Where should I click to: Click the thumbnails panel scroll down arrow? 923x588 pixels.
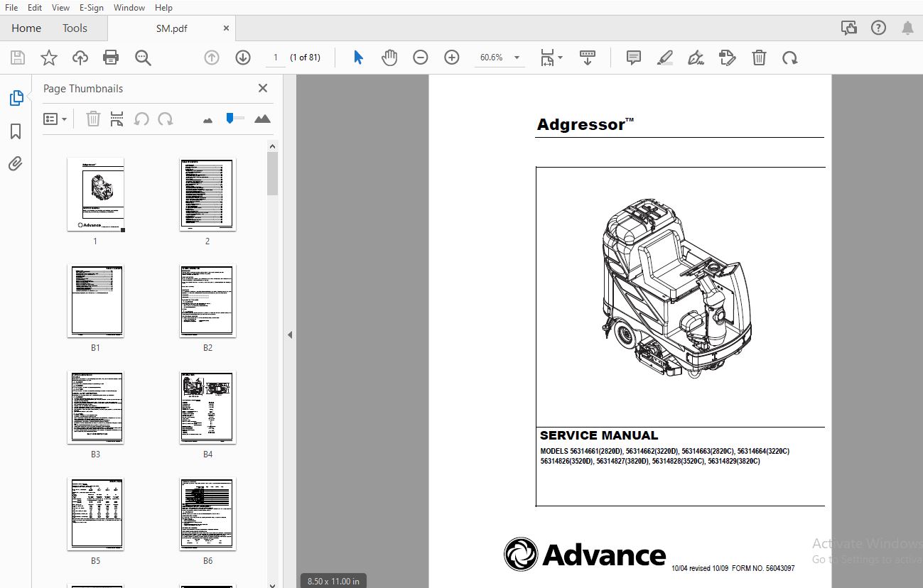click(x=272, y=585)
